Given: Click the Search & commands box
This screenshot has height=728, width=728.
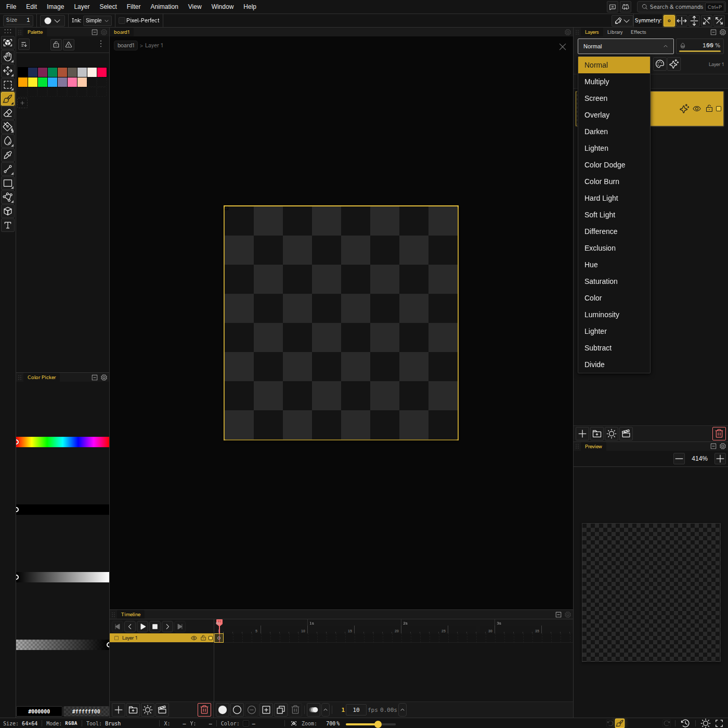Looking at the screenshot, I should coord(680,7).
